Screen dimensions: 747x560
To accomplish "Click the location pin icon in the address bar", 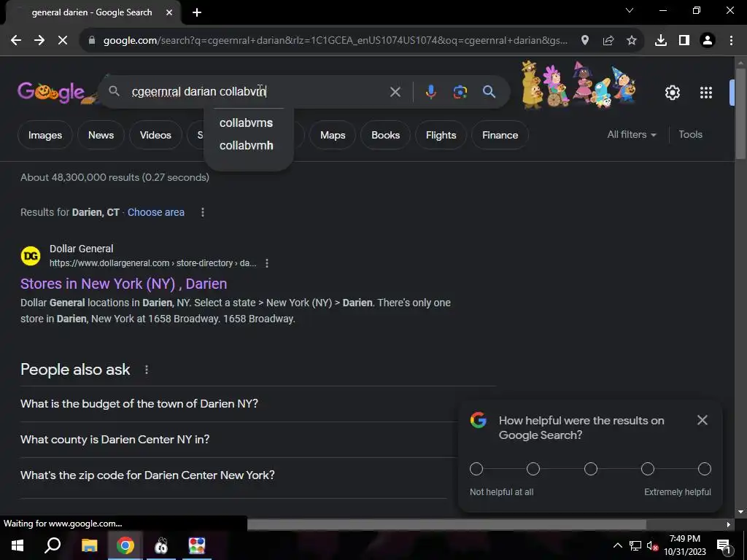I will point(584,41).
